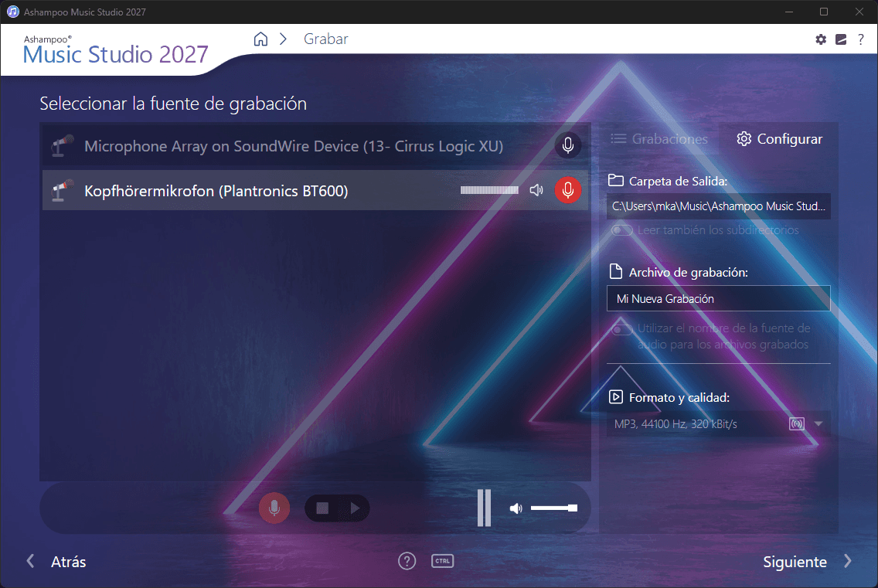Maximize the Ashampoo Music Studio window
The height and width of the screenshot is (588, 878).
824,12
